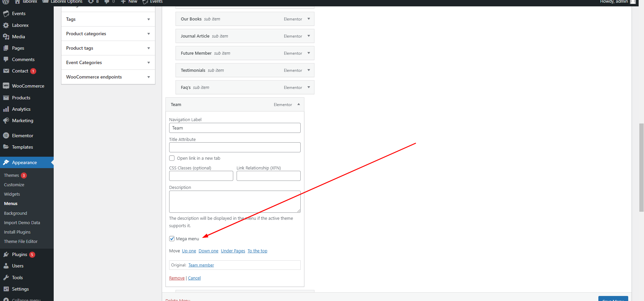The image size is (644, 301).
Task: Click the Users person icon in sidebar
Action: 6,266
